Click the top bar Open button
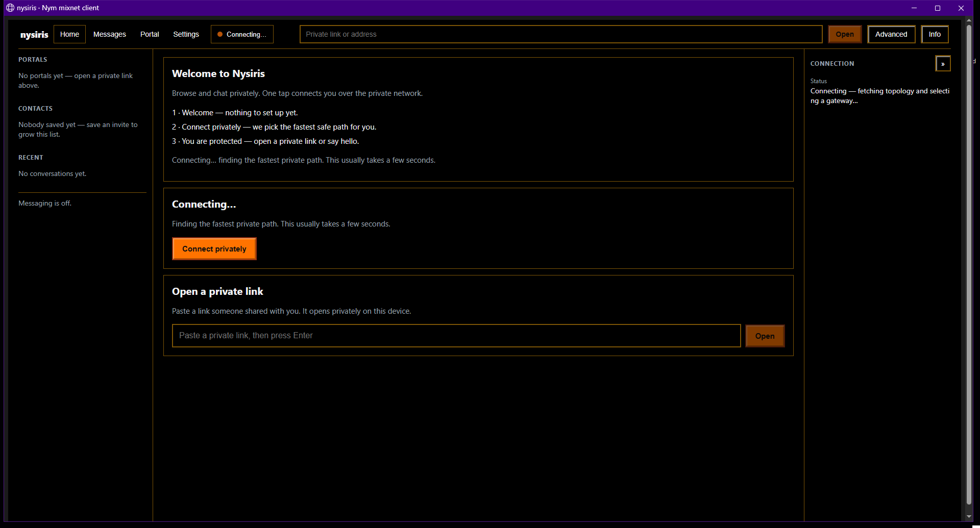Image resolution: width=980 pixels, height=528 pixels. [845, 34]
